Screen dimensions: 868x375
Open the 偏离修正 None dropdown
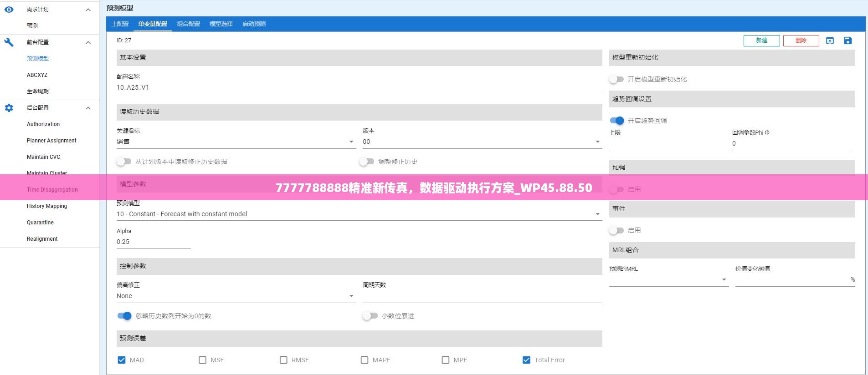coord(235,296)
